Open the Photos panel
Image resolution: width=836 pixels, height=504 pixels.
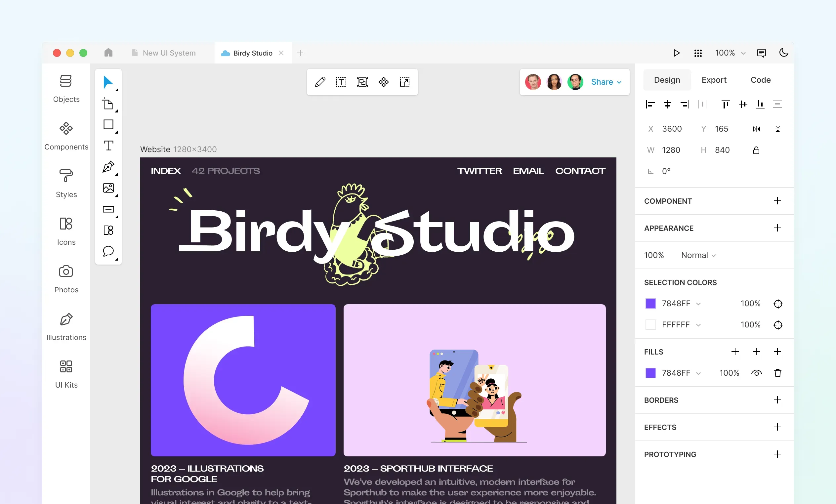66,279
